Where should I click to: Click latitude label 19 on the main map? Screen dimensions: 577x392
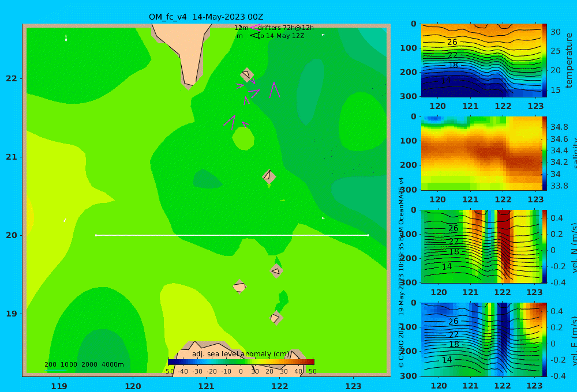coord(12,314)
